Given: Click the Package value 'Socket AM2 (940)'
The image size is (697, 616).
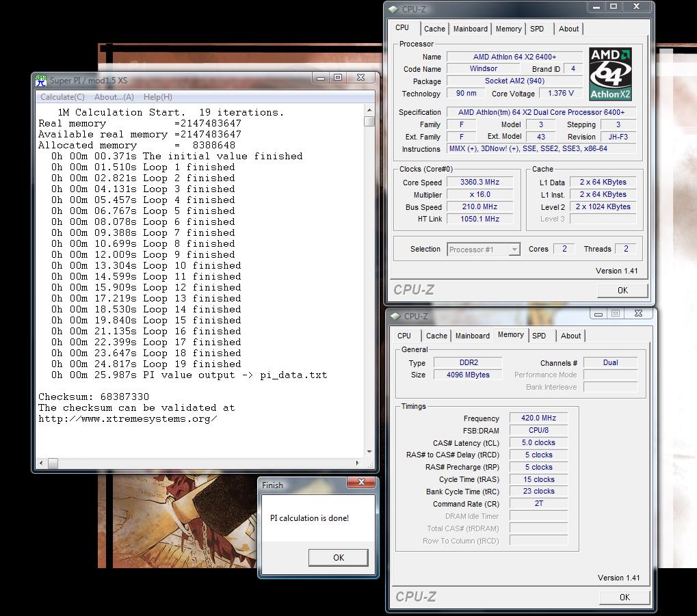Looking at the screenshot, I should click(514, 81).
